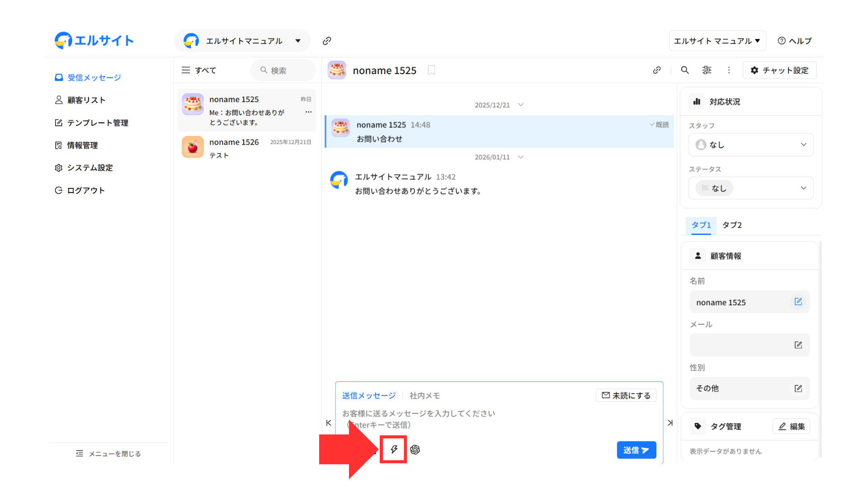Open the three-dot more options menu
This screenshot has height=488, width=868.
(x=729, y=70)
